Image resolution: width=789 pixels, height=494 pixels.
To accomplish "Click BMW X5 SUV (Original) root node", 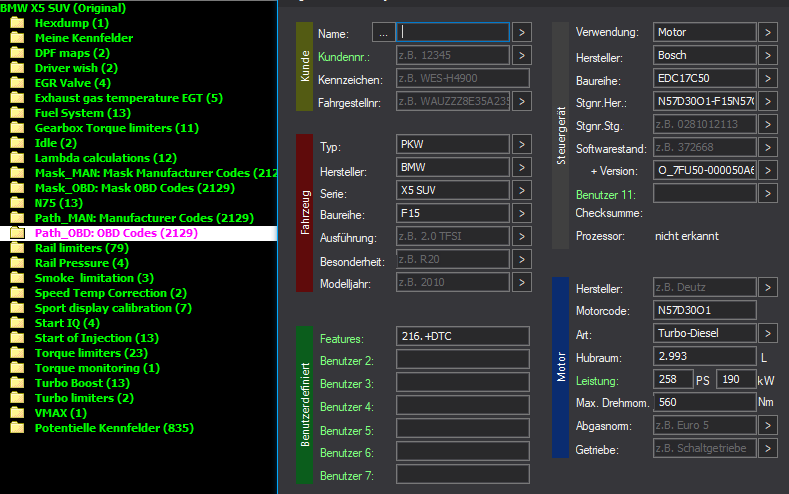I will click(63, 8).
